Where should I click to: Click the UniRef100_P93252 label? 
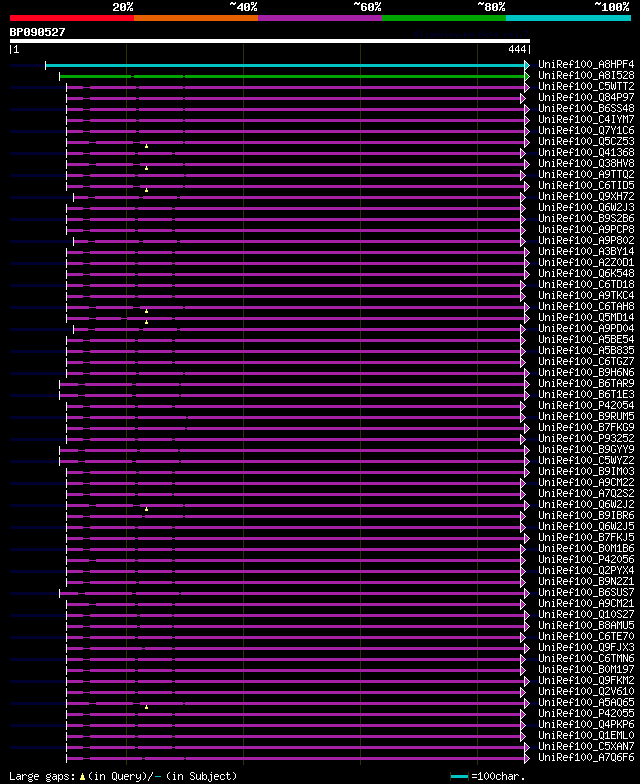point(586,438)
